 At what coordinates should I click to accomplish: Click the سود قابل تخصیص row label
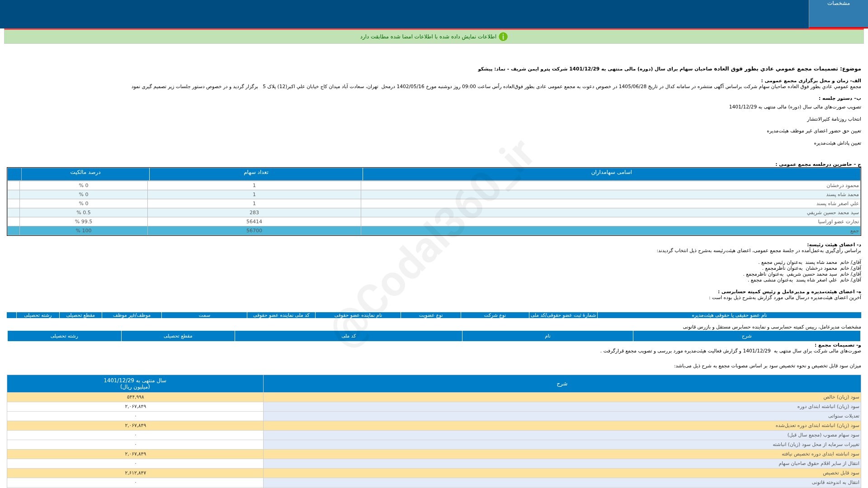pos(841,473)
